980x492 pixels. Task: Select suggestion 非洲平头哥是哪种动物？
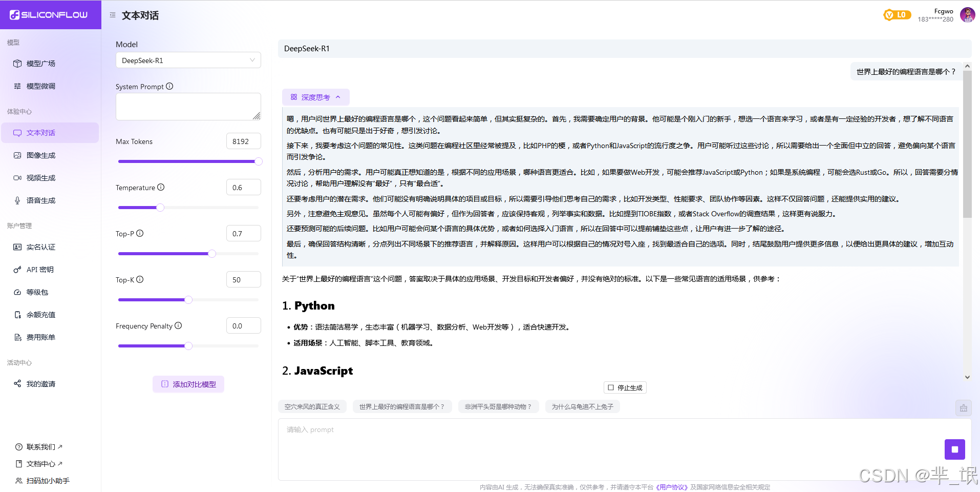499,407
